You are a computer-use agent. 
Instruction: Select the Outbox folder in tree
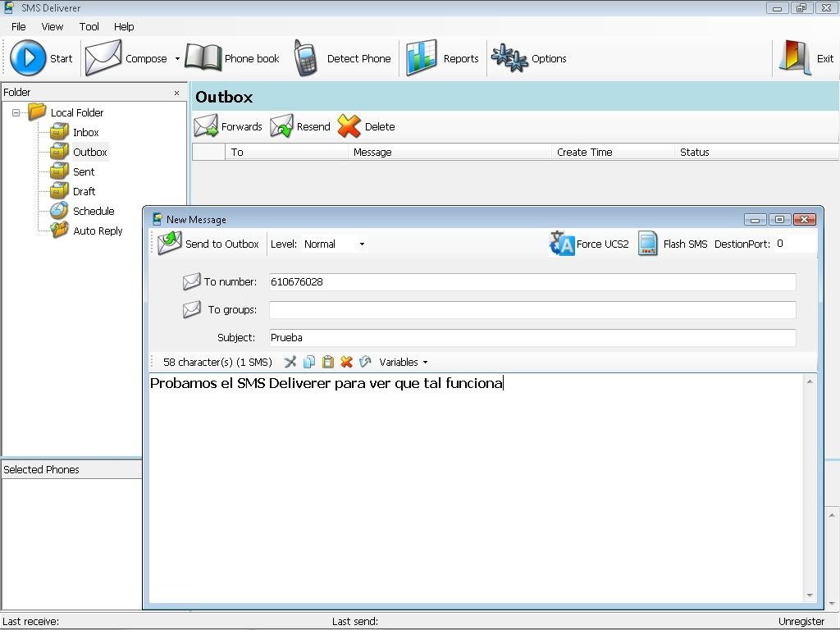(x=79, y=152)
